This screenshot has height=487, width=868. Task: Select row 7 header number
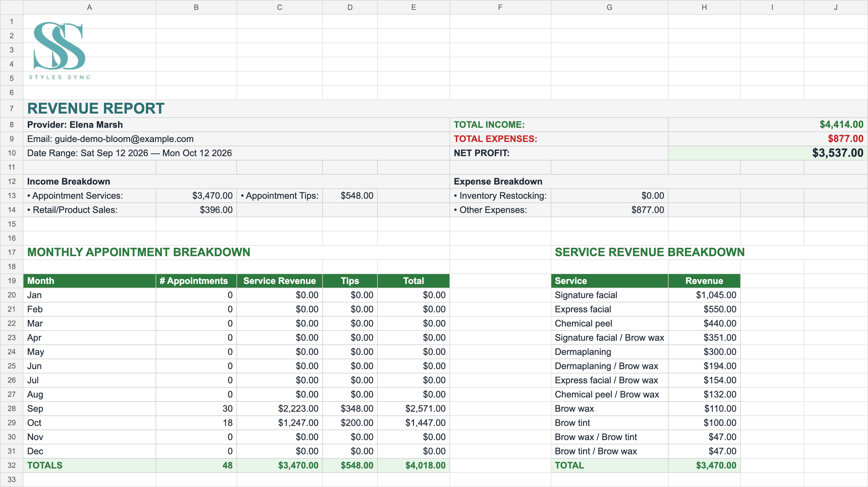12,108
